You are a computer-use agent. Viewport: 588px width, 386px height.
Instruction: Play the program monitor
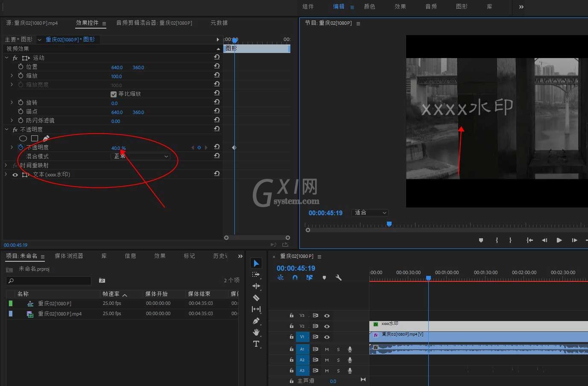[x=559, y=240]
